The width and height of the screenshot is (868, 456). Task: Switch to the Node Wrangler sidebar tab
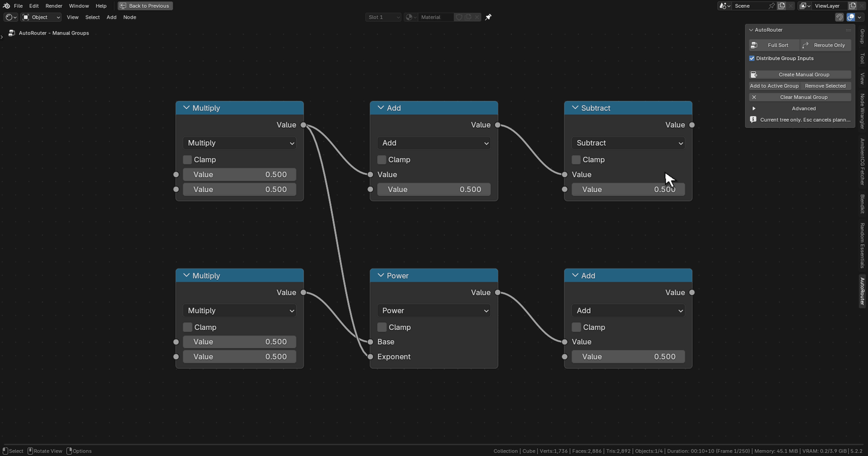click(x=863, y=111)
